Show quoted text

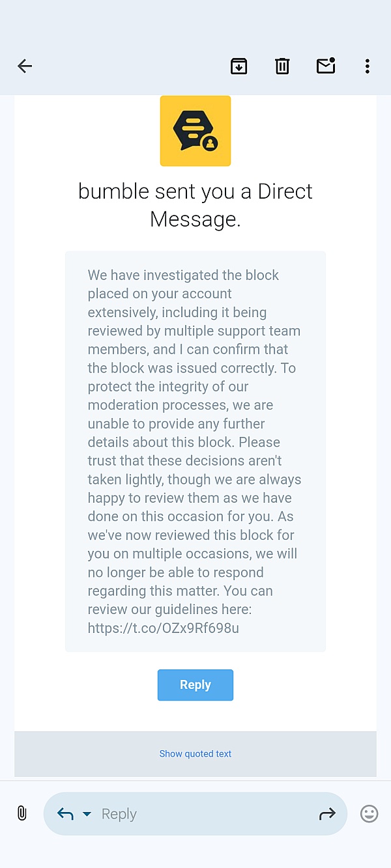pyautogui.click(x=195, y=754)
